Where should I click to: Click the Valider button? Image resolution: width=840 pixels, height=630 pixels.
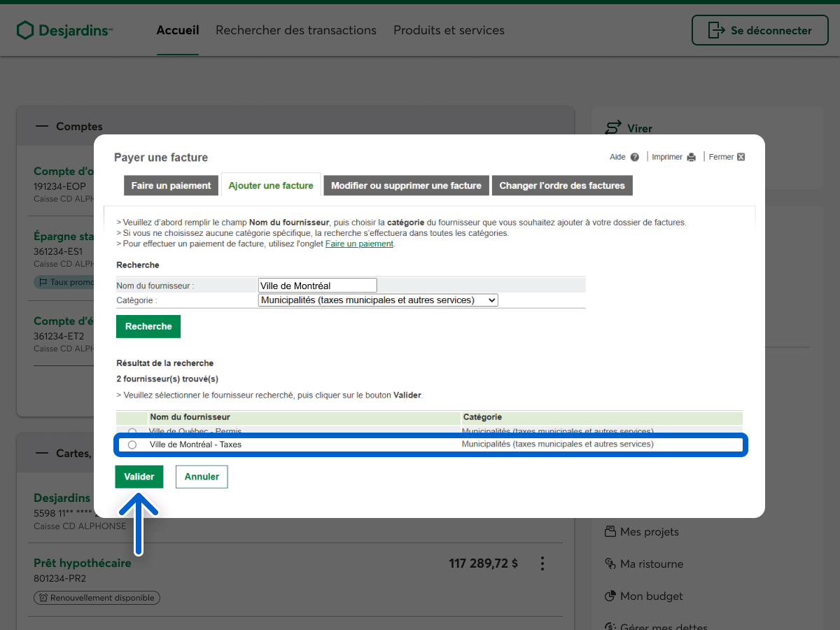click(139, 477)
